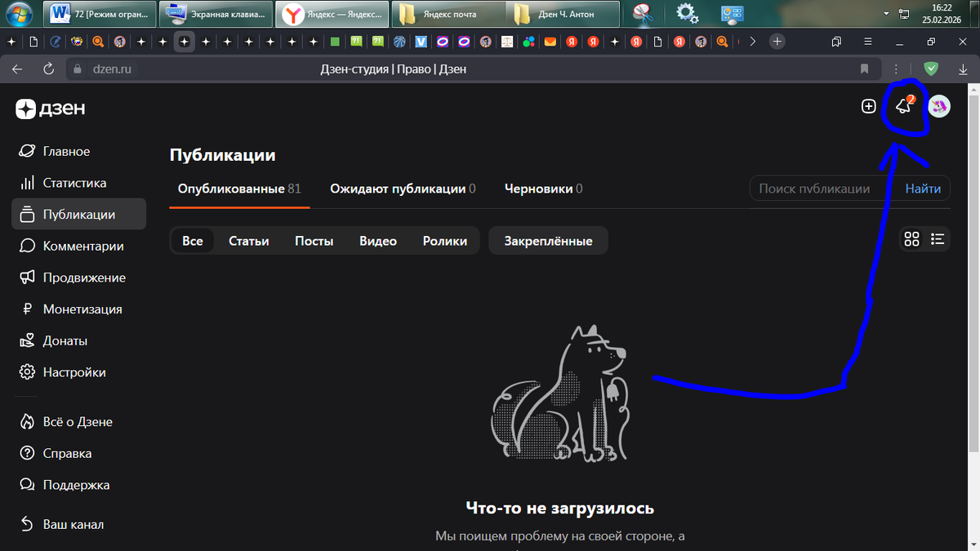Switch to list view of publications
This screenshot has width=980, height=551.
(x=938, y=239)
